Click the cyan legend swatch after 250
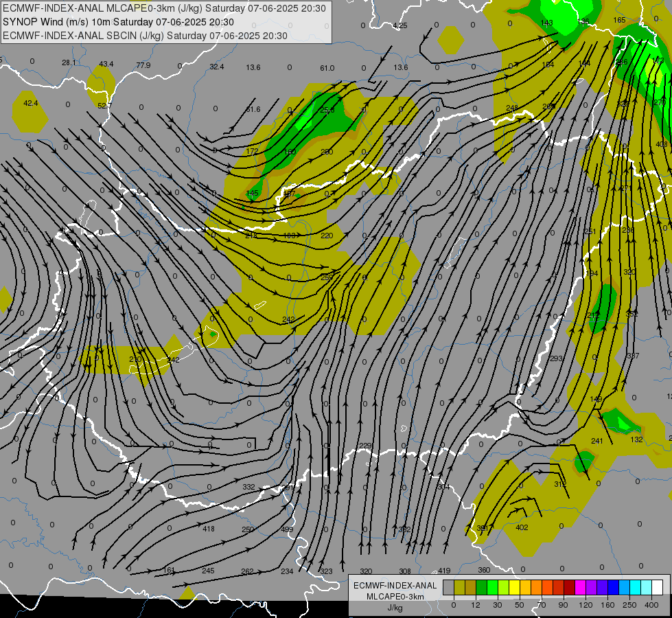 coord(635,587)
